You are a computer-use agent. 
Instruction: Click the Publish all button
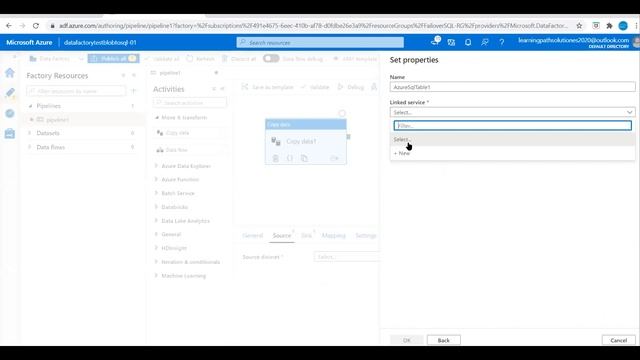click(113, 59)
